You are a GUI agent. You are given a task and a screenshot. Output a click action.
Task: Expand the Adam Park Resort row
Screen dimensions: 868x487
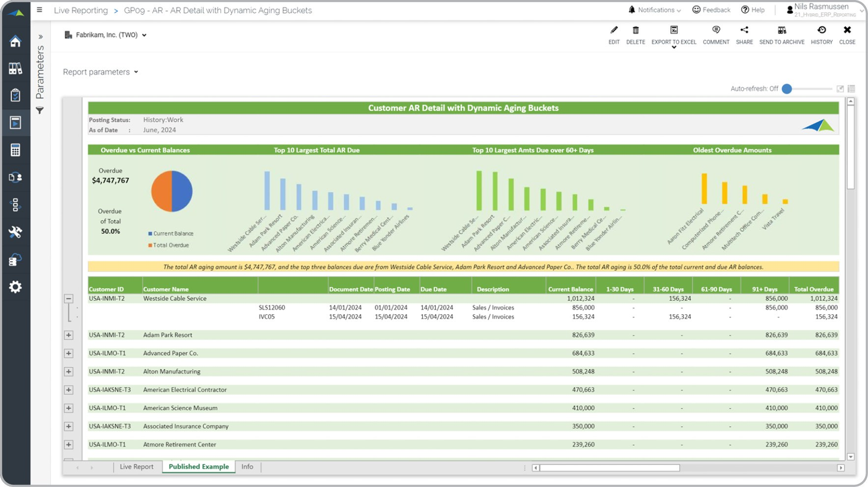(x=69, y=335)
